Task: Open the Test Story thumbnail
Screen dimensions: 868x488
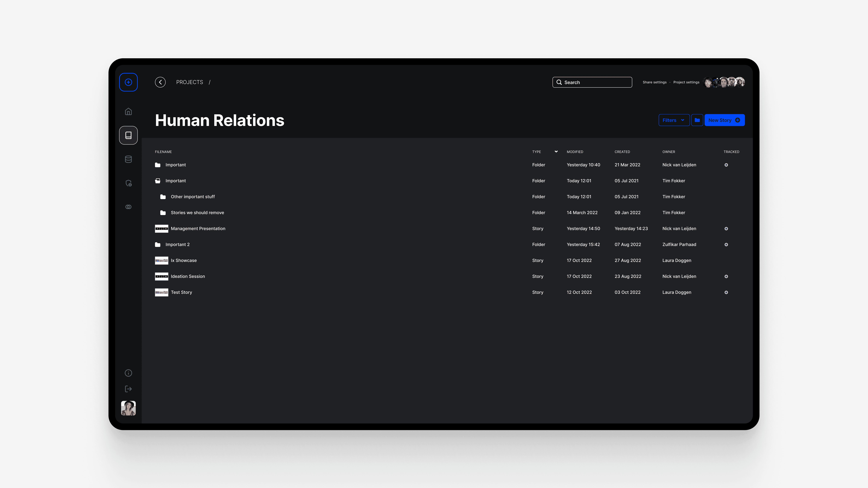Action: (x=161, y=292)
